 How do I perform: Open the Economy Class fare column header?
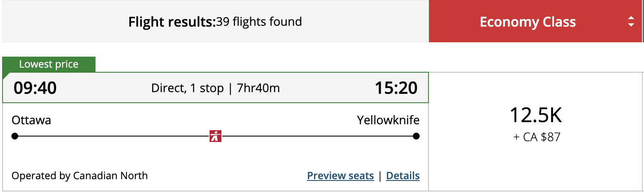coord(527,22)
